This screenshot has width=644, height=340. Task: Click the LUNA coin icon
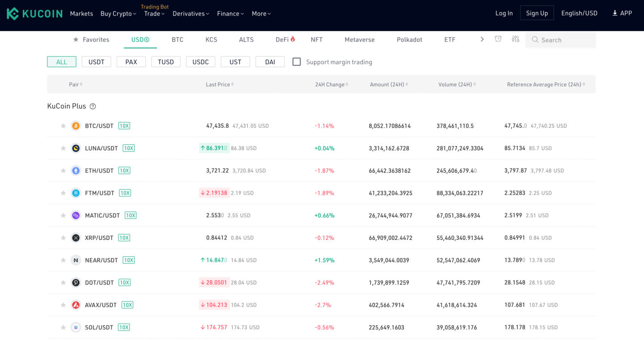(x=76, y=148)
